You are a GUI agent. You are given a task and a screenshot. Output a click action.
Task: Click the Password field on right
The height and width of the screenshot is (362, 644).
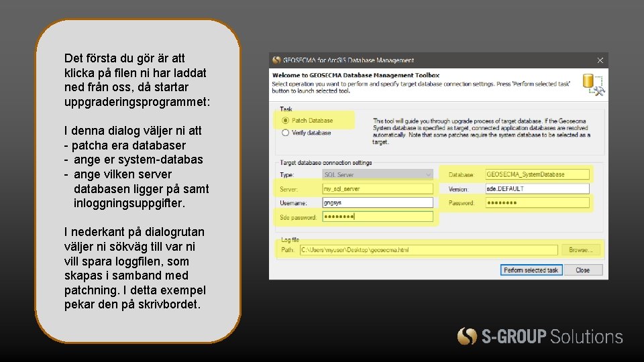point(537,202)
